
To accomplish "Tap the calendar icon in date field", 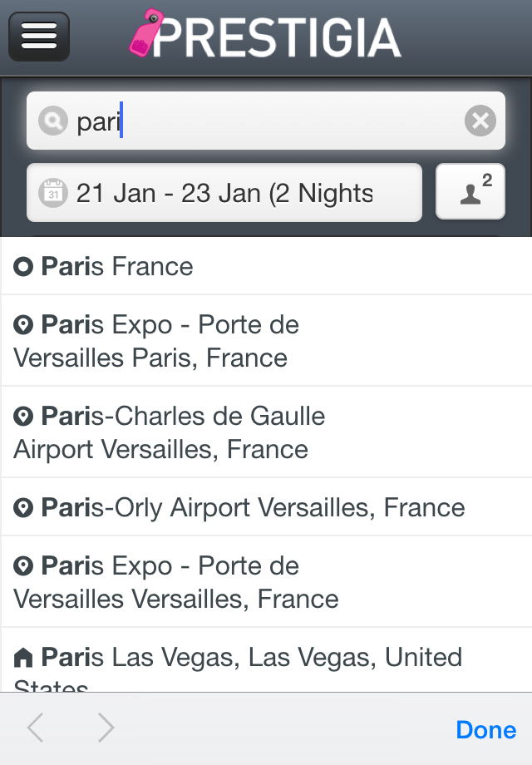I will click(52, 193).
